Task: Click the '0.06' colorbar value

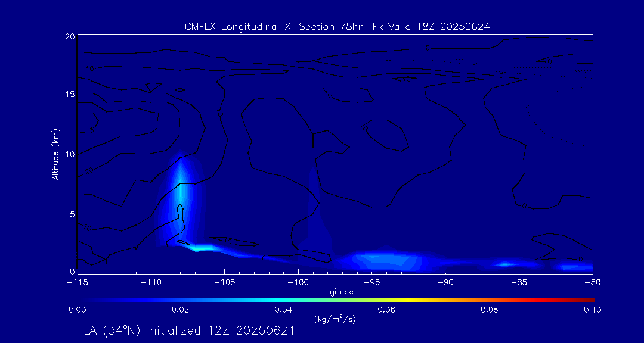Action: [x=386, y=310]
